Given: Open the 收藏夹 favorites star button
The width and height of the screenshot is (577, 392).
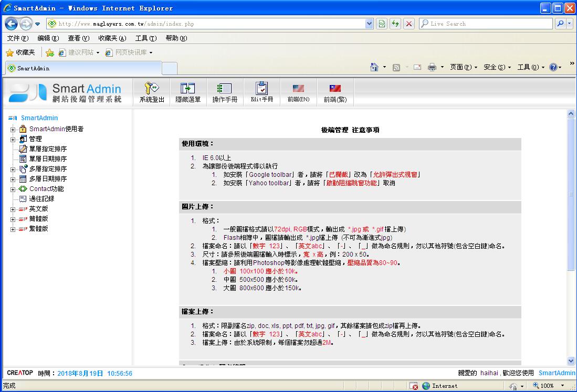Looking at the screenshot, I should click(x=20, y=52).
